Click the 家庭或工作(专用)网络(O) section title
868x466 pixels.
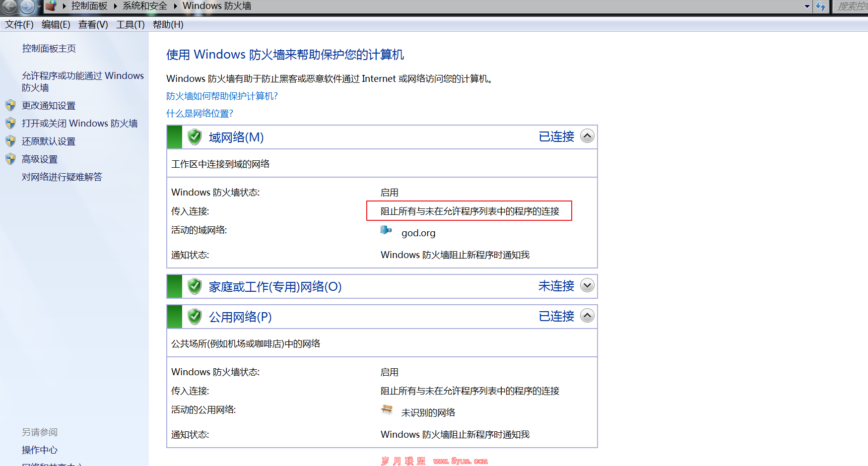pyautogui.click(x=275, y=286)
